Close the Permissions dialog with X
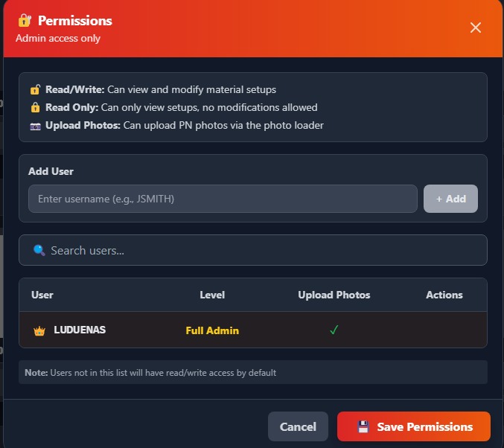 click(x=476, y=28)
